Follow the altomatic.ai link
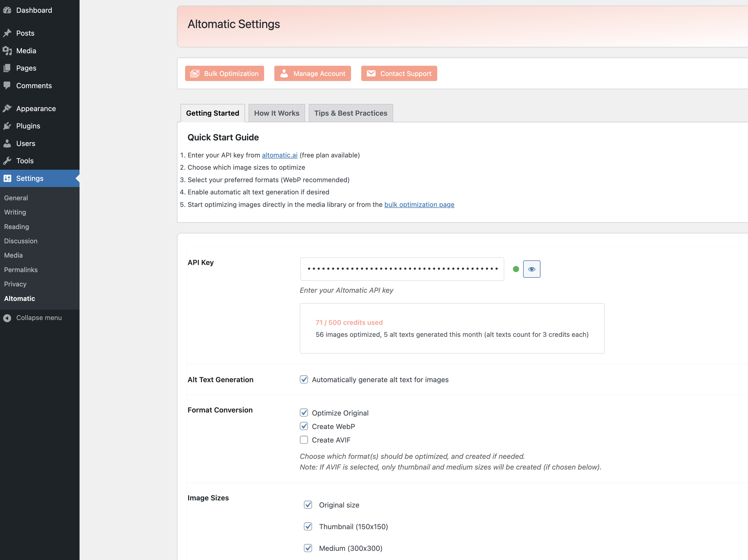748x560 pixels. [279, 155]
